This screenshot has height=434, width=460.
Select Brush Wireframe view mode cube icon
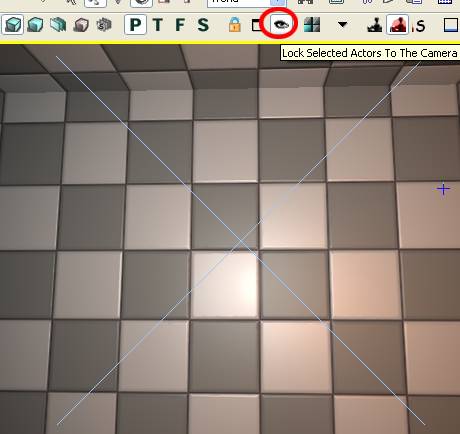pos(12,25)
